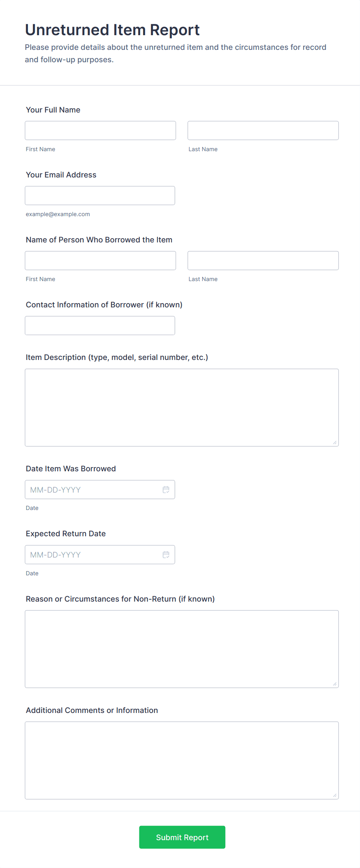Click resize handle of Item Description textarea
Image resolution: width=360 pixels, height=868 pixels.
click(335, 442)
